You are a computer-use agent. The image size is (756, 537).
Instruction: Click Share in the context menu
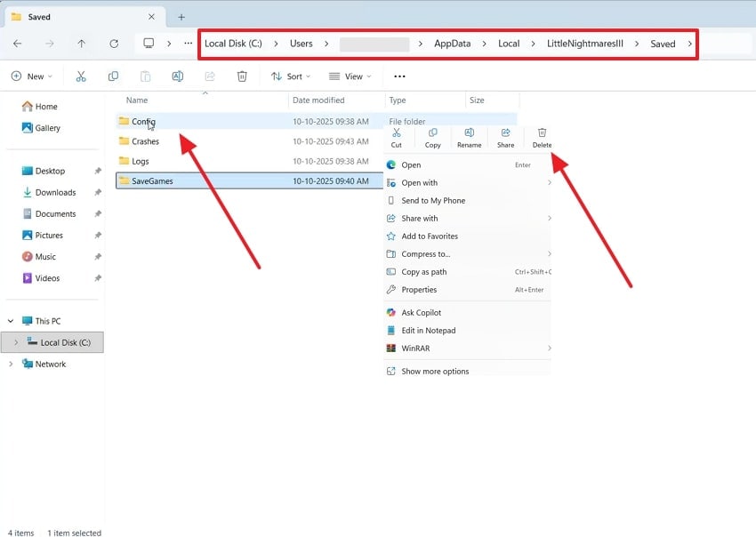point(505,138)
